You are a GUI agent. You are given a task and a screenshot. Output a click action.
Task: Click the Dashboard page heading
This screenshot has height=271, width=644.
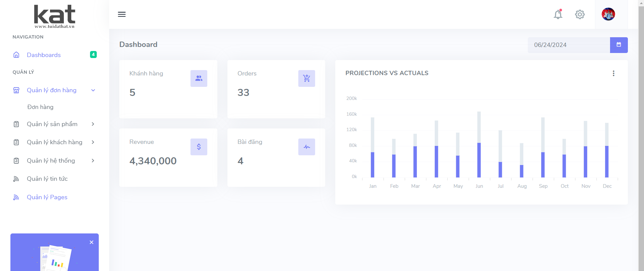(x=138, y=45)
